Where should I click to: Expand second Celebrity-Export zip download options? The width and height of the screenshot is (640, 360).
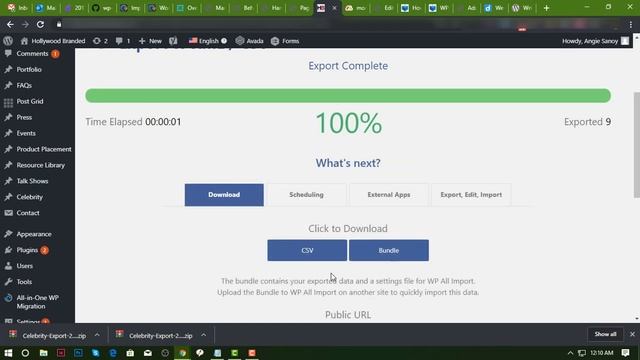[x=203, y=335]
